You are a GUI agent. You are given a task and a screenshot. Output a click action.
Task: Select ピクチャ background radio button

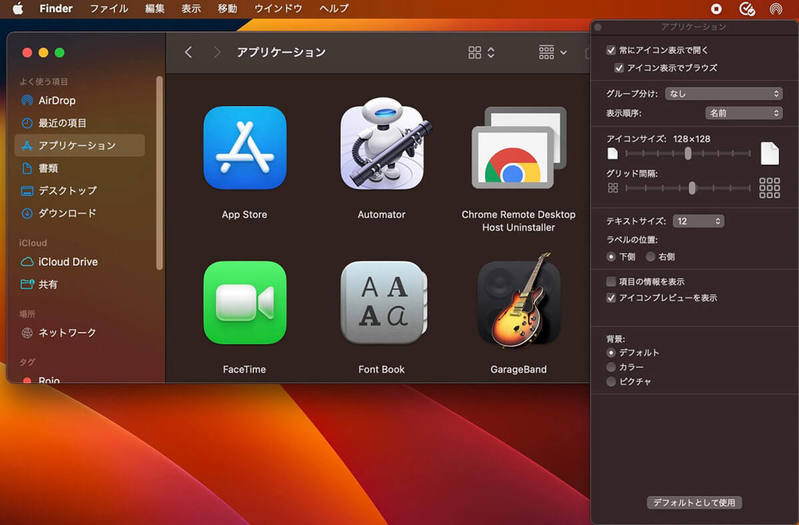[611, 381]
